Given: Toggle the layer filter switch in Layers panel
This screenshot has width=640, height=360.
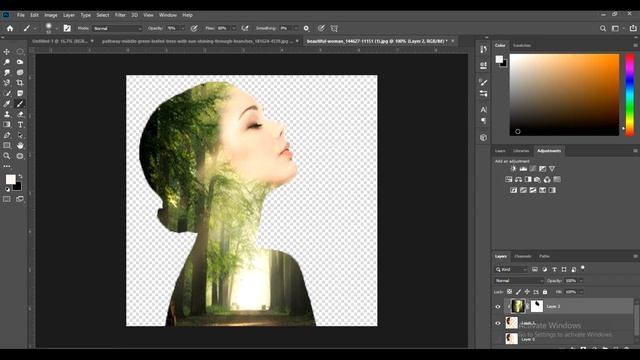Looking at the screenshot, I should pyautogui.click(x=583, y=268).
